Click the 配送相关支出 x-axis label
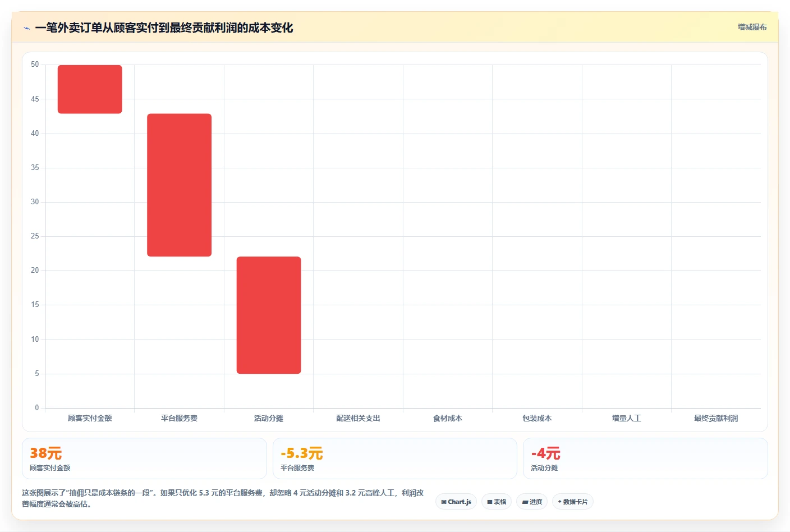This screenshot has width=790, height=532. [359, 418]
